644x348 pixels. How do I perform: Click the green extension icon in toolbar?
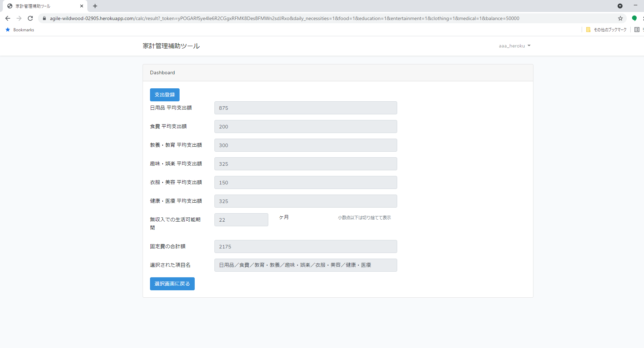[634, 18]
